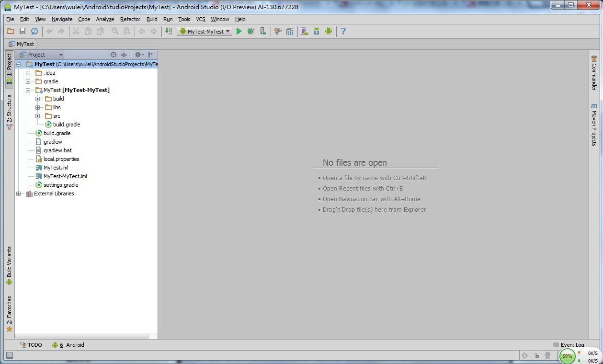Toggle the Maven Projects side tool window
The width and height of the screenshot is (603, 364).
tap(594, 125)
